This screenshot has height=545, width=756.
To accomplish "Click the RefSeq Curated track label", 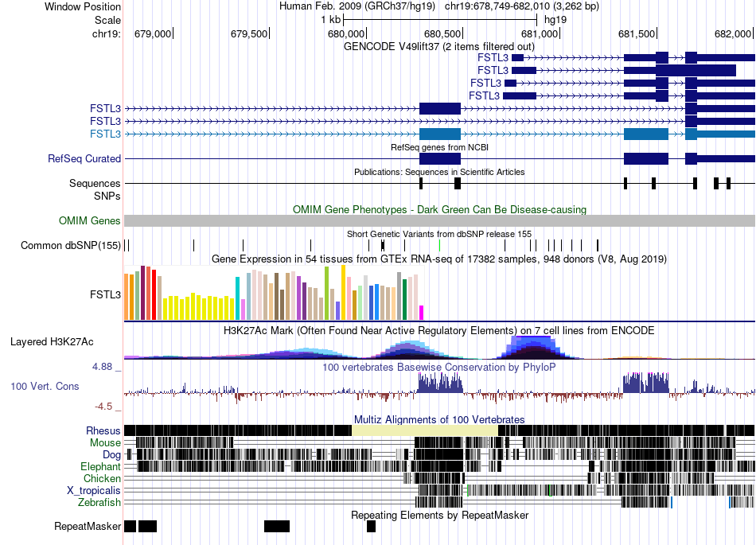I will (x=84, y=158).
